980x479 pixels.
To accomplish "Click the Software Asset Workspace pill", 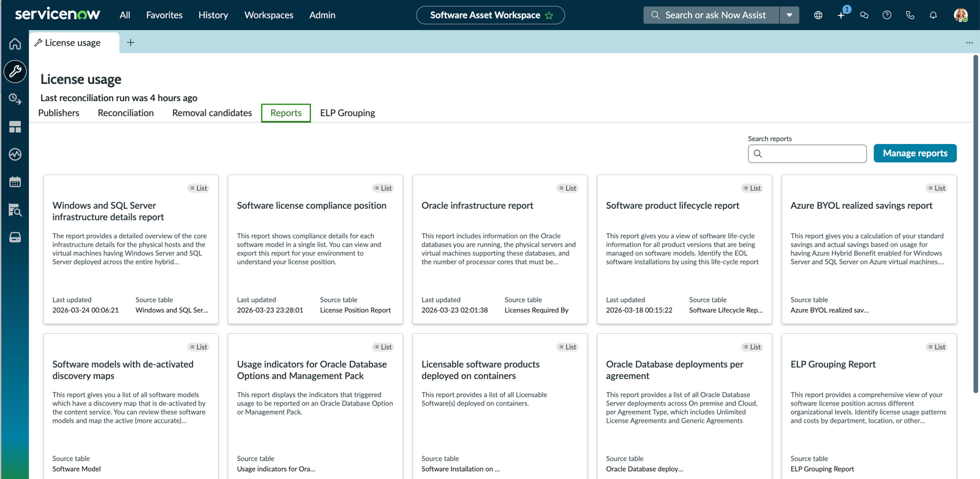I will pyautogui.click(x=490, y=15).
